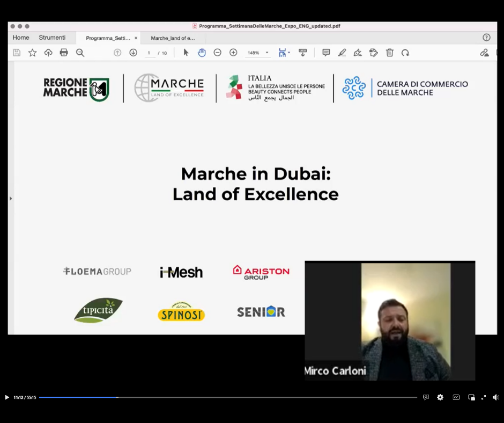Open the Strumenti menu
Viewport: 504px width, 423px height.
click(x=52, y=38)
